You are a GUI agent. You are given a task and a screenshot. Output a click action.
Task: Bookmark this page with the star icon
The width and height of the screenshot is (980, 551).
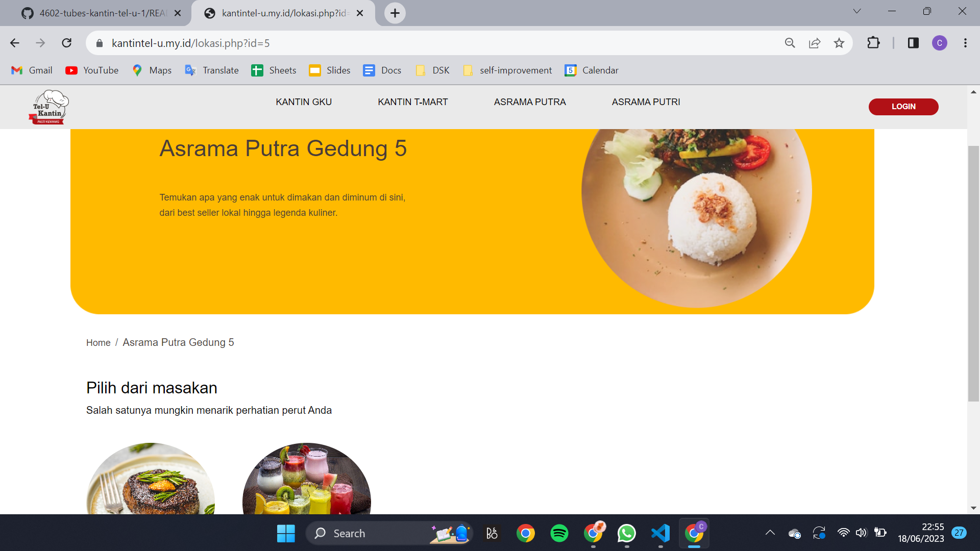(x=839, y=43)
